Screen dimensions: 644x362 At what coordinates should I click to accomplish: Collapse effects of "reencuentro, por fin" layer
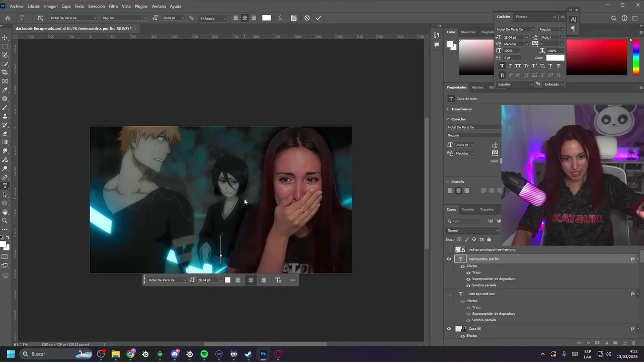click(638, 259)
